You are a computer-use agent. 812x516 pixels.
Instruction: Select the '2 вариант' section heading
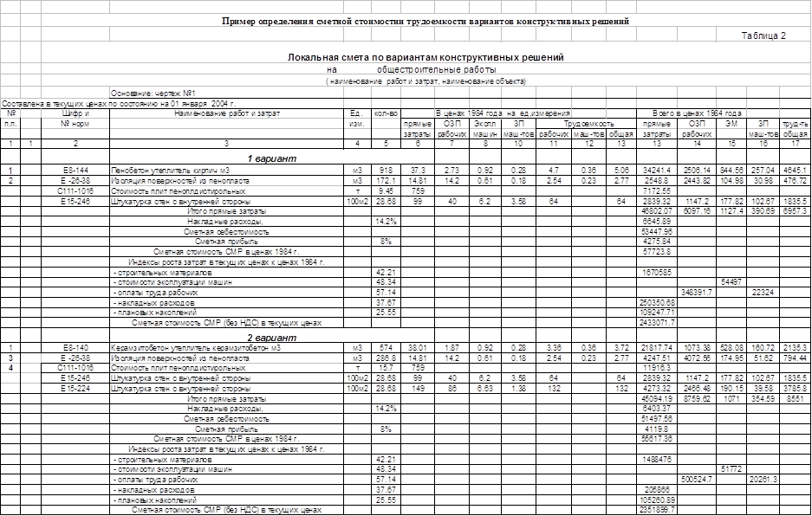pos(274,337)
